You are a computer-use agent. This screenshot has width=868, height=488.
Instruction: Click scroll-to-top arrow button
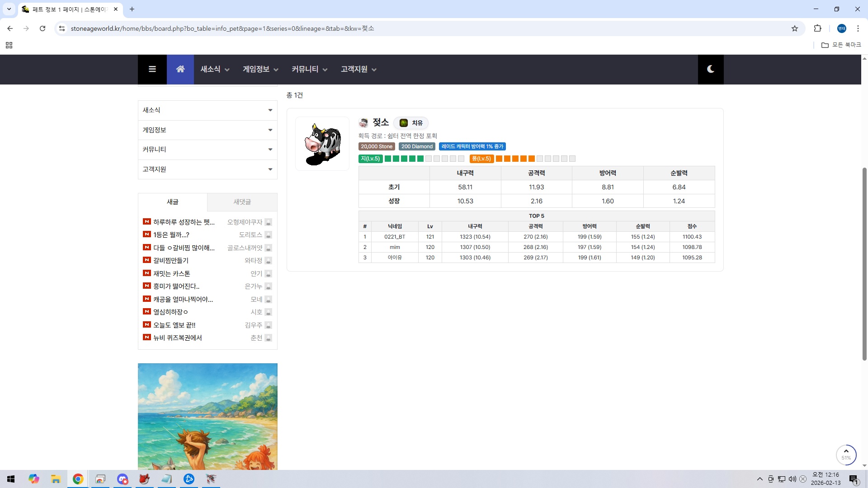point(846,454)
